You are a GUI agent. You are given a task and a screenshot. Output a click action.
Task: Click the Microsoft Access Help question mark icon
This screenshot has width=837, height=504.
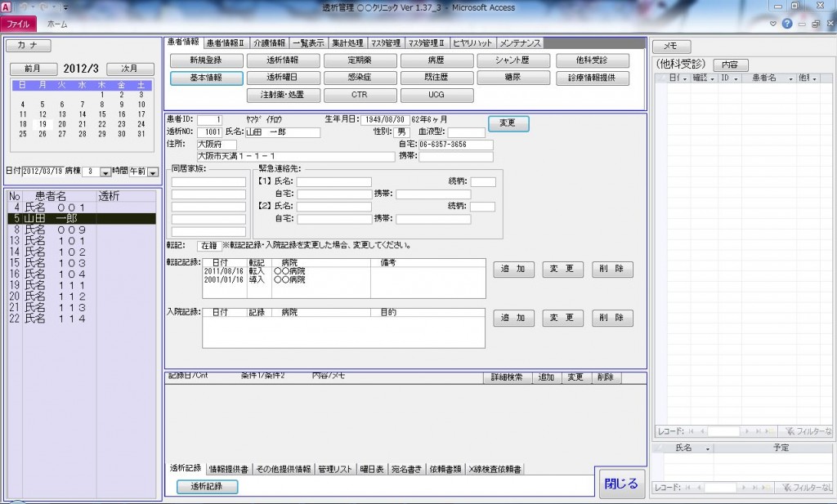point(786,25)
